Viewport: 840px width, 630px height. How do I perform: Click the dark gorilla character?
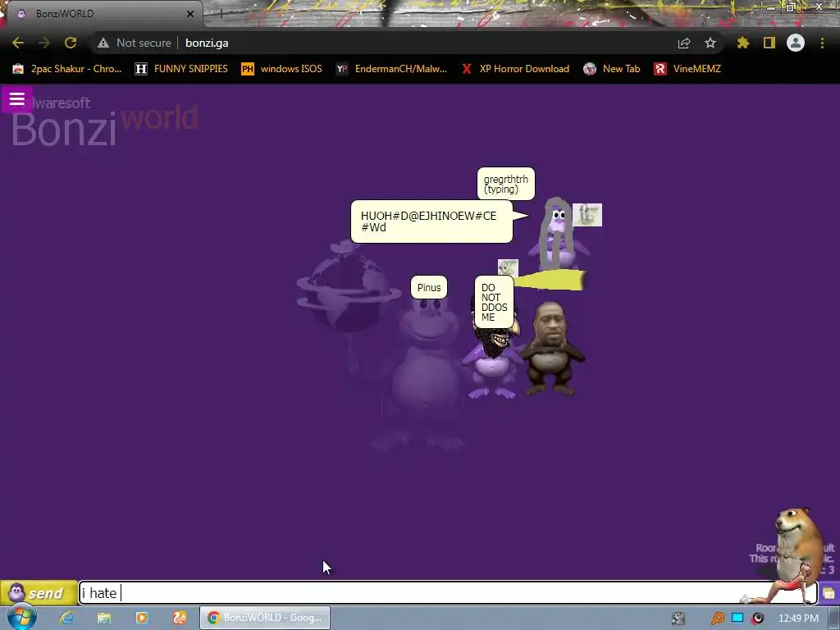point(552,349)
